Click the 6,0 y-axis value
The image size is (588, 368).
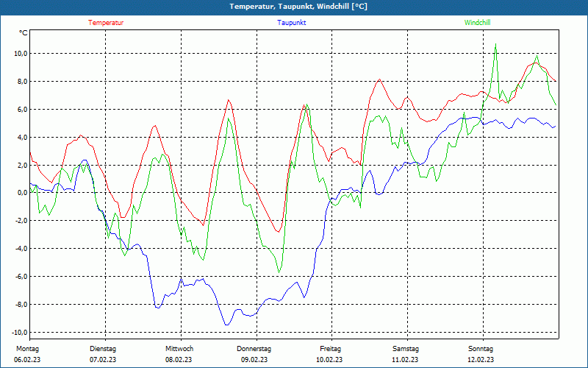click(x=22, y=109)
